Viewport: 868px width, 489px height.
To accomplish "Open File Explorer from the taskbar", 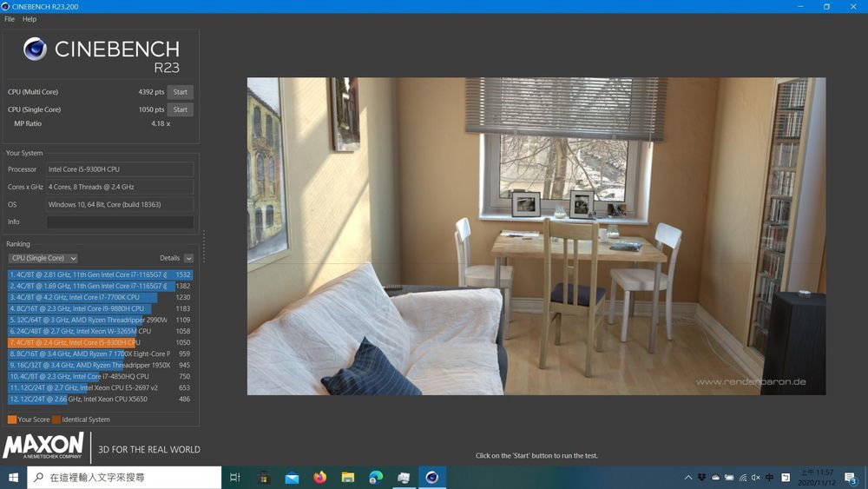I will (x=348, y=478).
